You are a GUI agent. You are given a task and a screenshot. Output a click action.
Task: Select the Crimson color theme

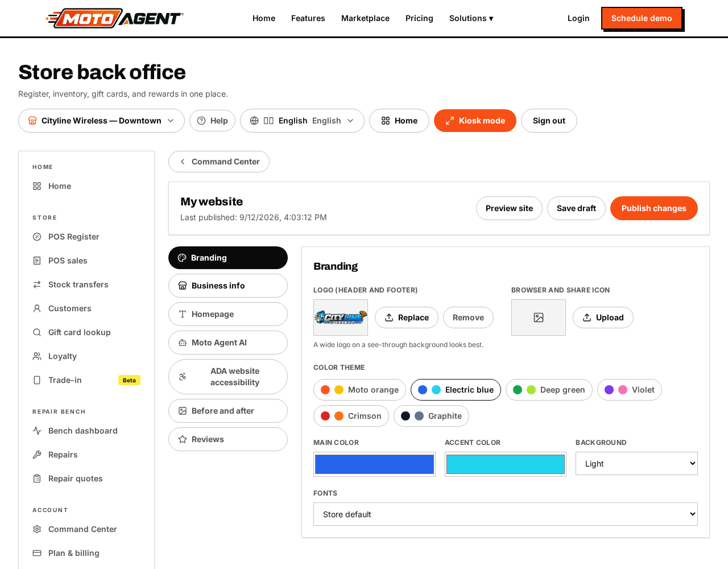point(351,416)
